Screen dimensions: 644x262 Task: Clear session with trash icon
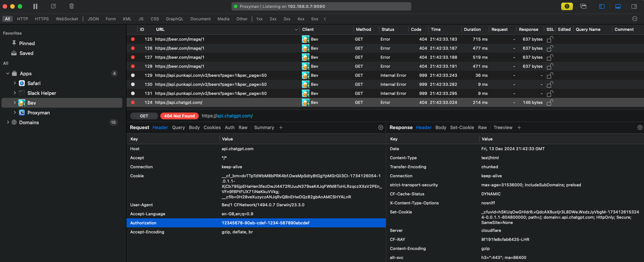click(x=72, y=6)
